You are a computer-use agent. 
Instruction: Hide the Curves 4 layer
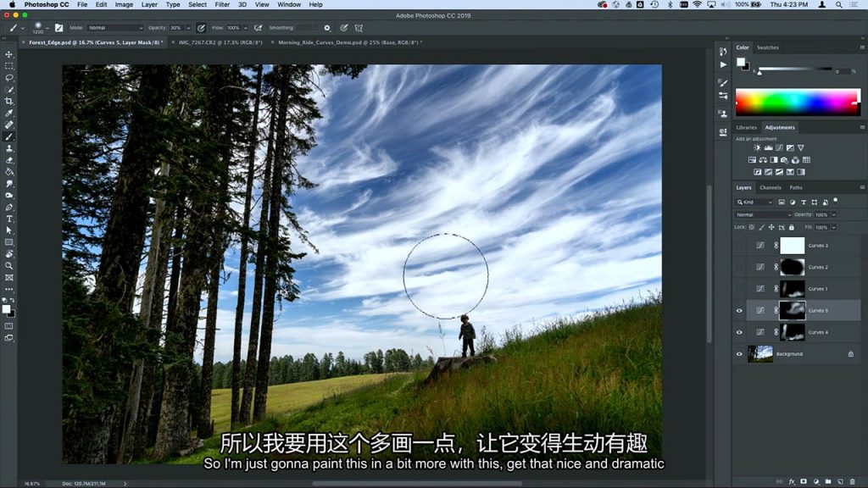click(x=739, y=332)
